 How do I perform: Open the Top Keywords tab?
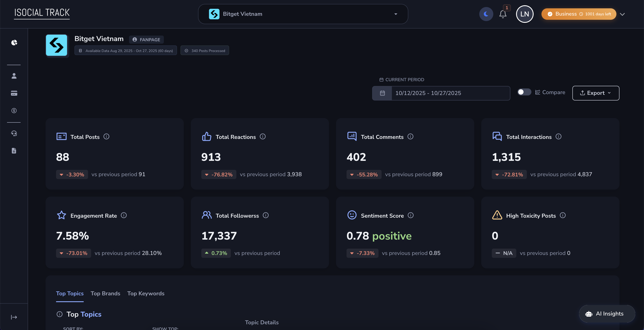146,293
